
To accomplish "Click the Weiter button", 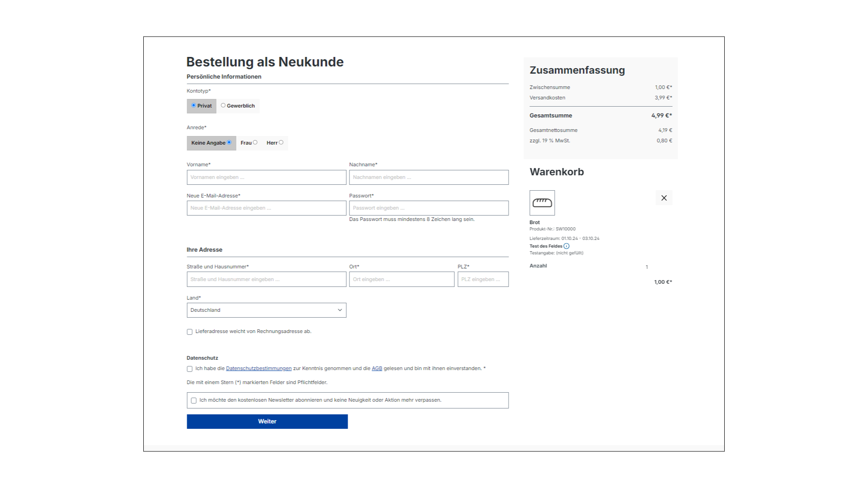I will point(267,422).
